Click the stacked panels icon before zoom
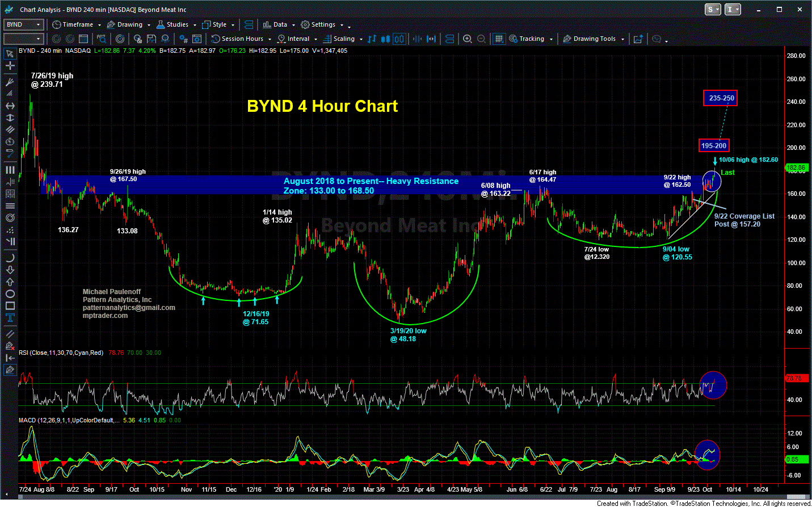Viewport: 812px width, 507px height. [x=450, y=39]
